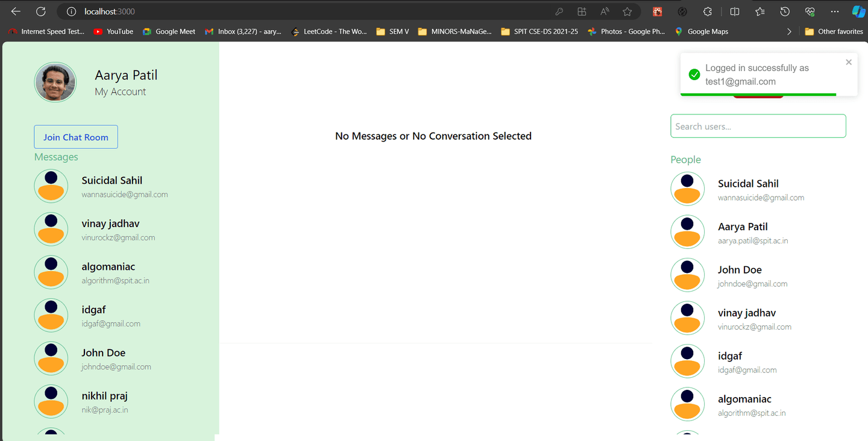The image size is (868, 441).
Task: Click My Account under Aarya Patil
Action: click(121, 92)
